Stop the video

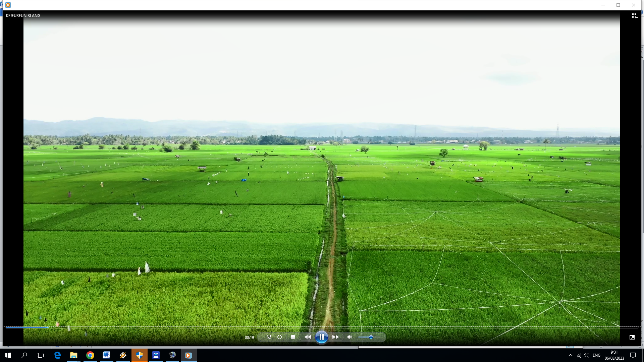[x=293, y=337]
